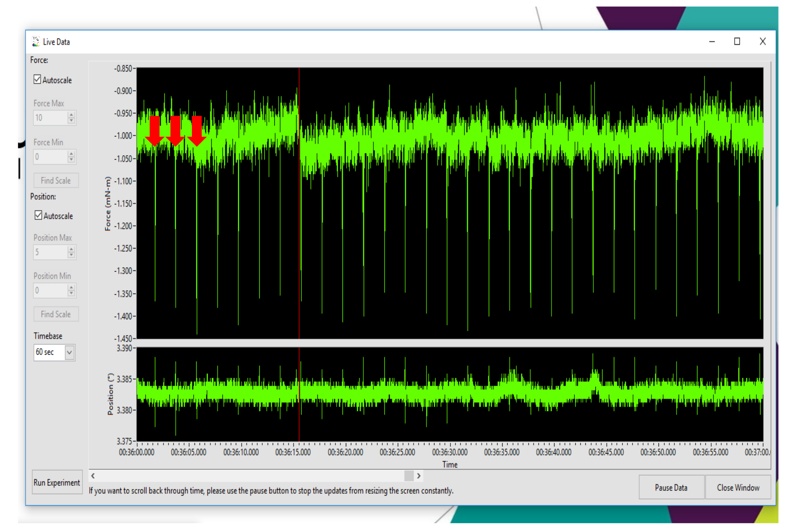Pause the live data updates
The width and height of the screenshot is (786, 532).
671,487
